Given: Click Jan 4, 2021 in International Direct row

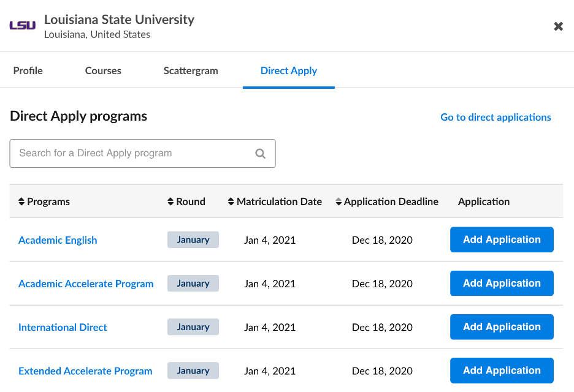Looking at the screenshot, I should tap(270, 327).
